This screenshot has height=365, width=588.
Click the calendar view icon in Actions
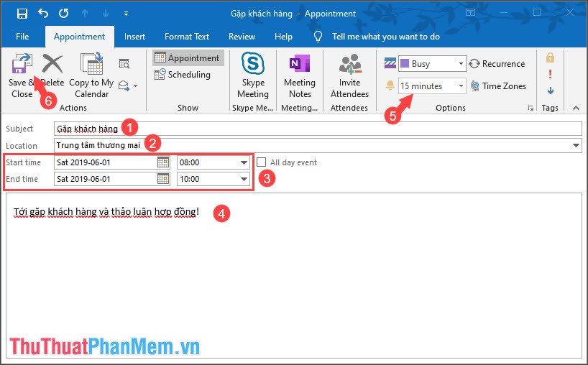coord(124,64)
